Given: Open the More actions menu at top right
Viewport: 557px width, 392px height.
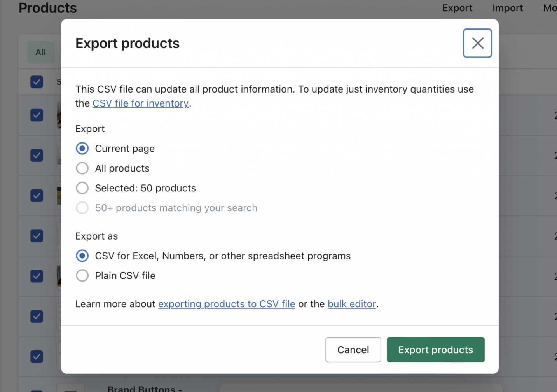Looking at the screenshot, I should coord(550,8).
